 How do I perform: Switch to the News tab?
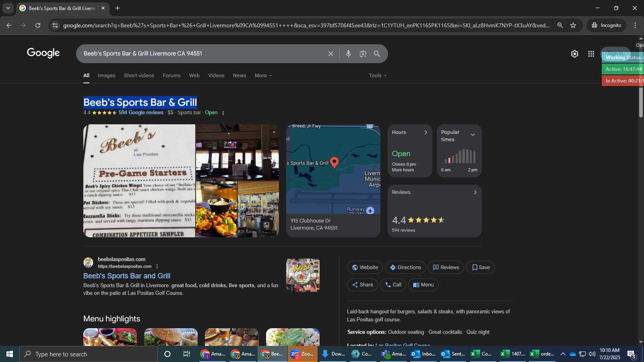[x=239, y=76]
